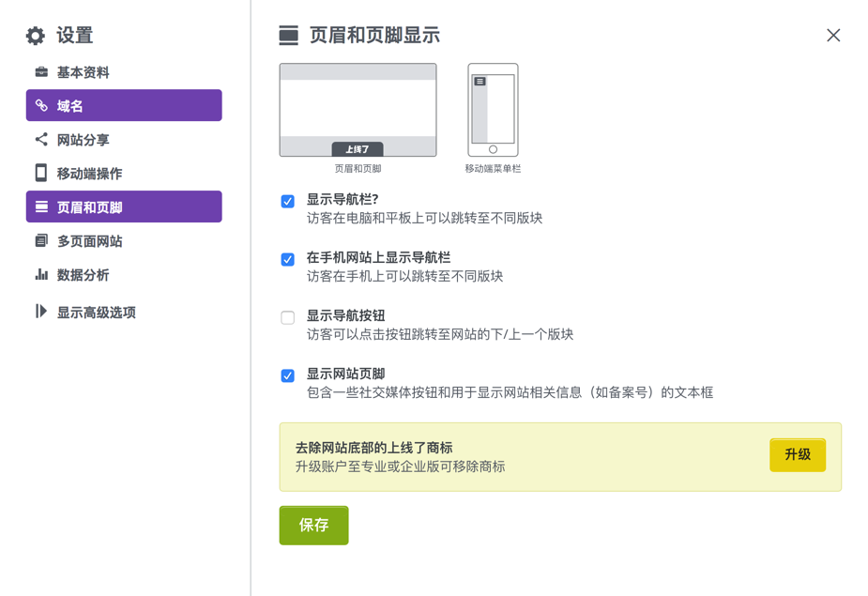Click the phone icon for 移动端操作
This screenshot has height=596, width=868.
pos(41,174)
